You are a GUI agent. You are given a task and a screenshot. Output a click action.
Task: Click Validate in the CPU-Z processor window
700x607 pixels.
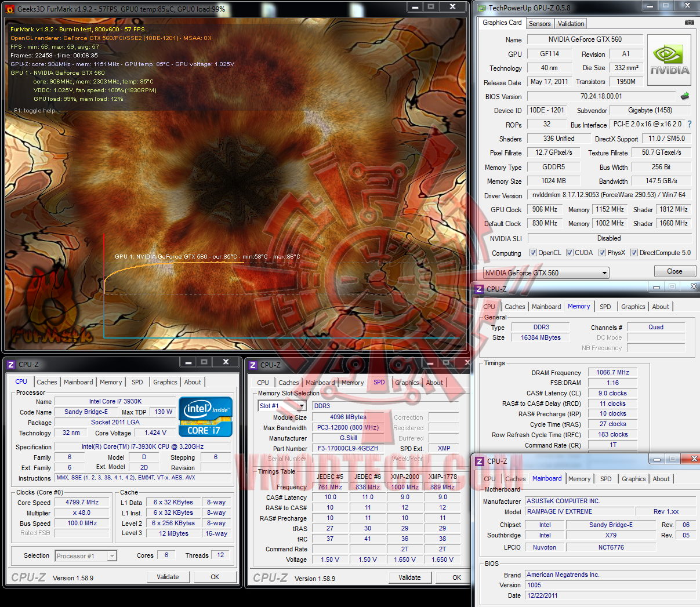[168, 577]
